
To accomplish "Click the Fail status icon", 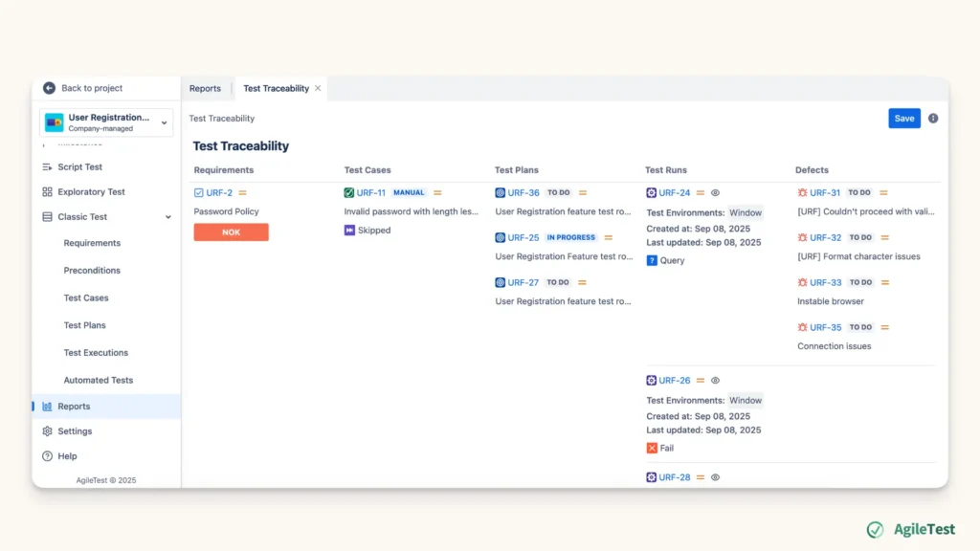I will tap(652, 448).
